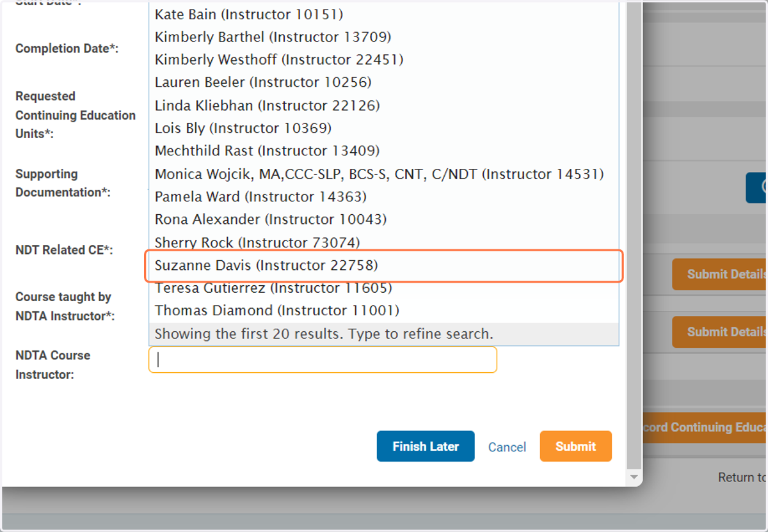The height and width of the screenshot is (532, 768).
Task: Click the dialog scrollbar down arrow
Action: click(x=634, y=478)
